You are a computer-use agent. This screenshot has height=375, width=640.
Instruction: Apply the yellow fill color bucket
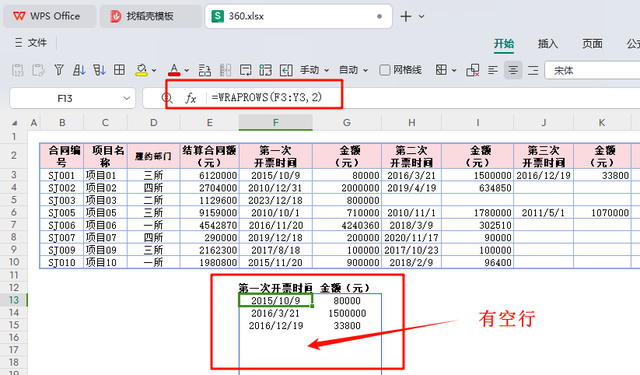click(x=141, y=70)
